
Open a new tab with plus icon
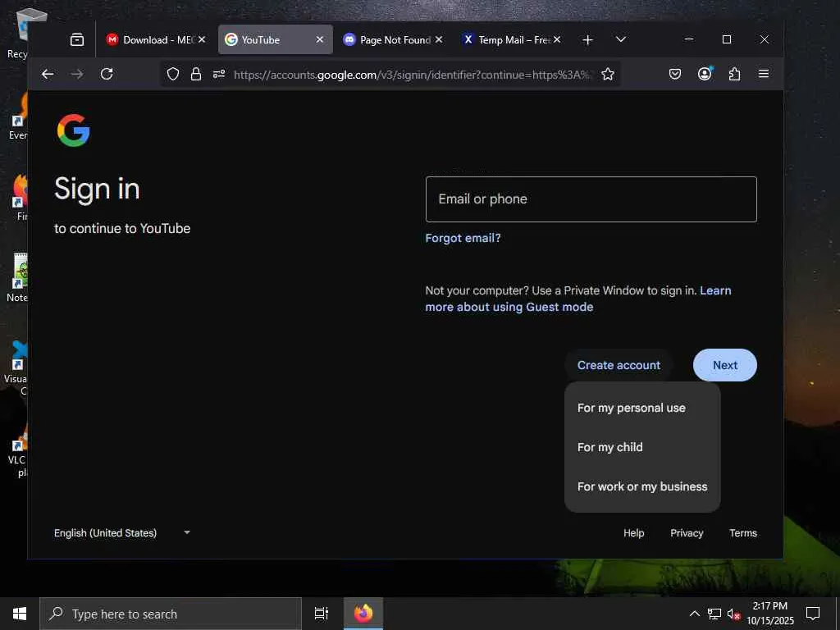point(587,39)
